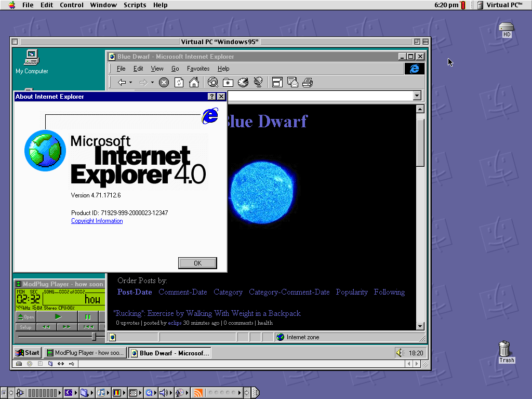Click the IE scrollbar down arrow
This screenshot has height=399, width=532.
(420, 326)
